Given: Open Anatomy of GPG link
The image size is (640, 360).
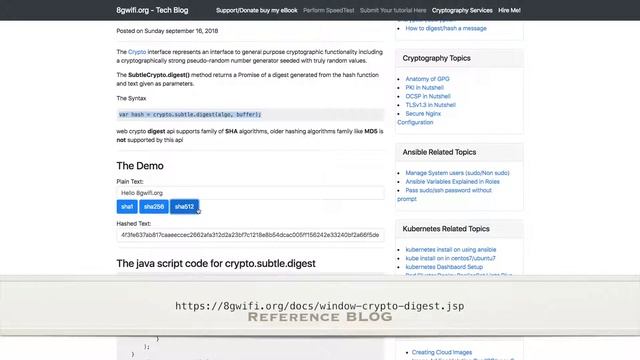Looking at the screenshot, I should click(x=427, y=79).
